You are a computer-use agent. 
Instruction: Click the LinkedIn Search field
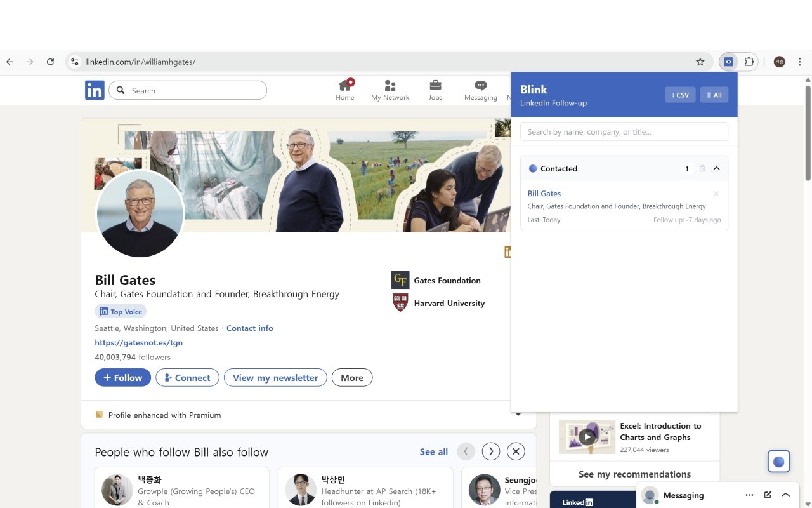pos(188,90)
